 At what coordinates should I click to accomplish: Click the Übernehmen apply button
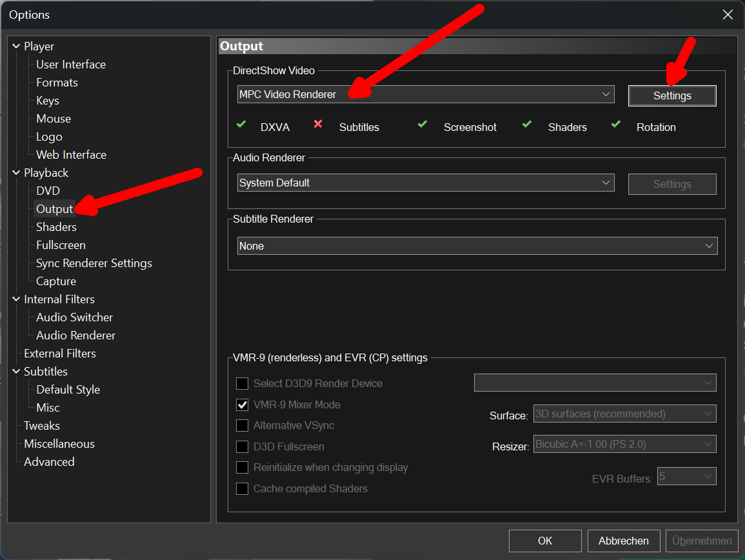coord(702,541)
